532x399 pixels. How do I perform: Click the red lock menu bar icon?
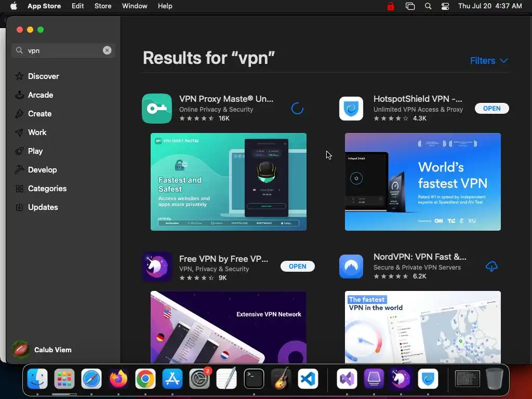(x=391, y=6)
